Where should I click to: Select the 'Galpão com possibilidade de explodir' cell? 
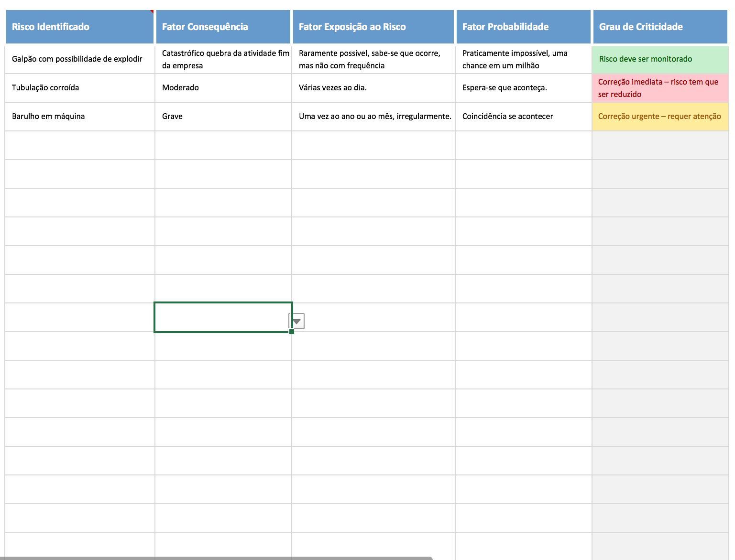[x=79, y=59]
